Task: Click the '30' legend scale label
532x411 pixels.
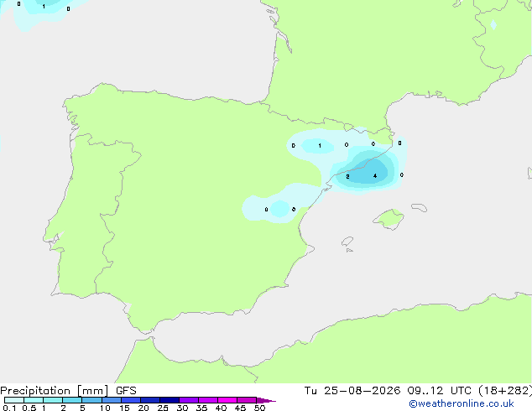Action: 182,408
